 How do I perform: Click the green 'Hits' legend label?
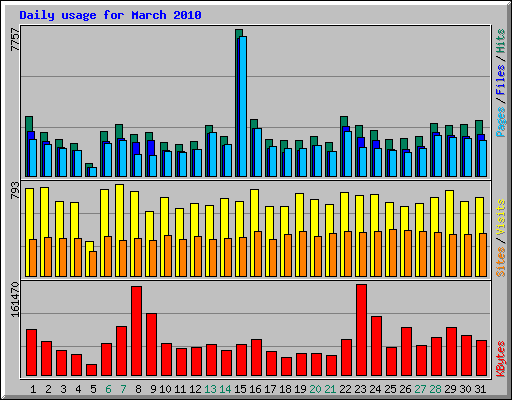(x=501, y=41)
